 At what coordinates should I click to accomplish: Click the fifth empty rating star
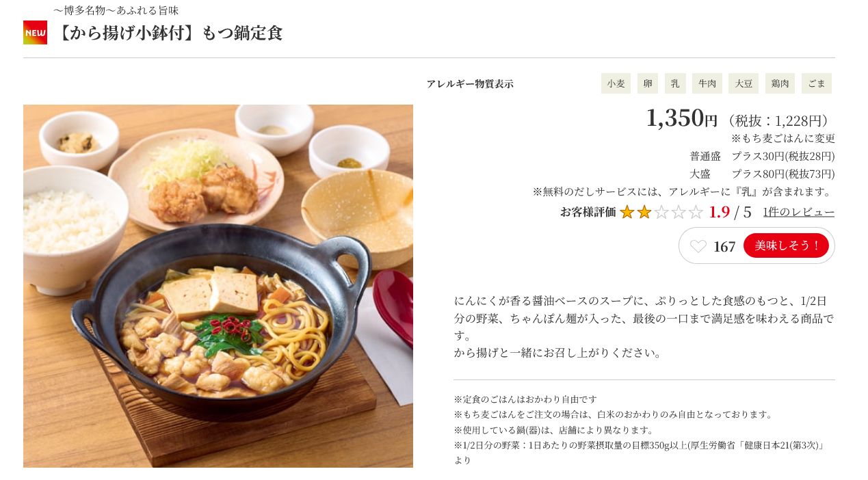pos(696,212)
